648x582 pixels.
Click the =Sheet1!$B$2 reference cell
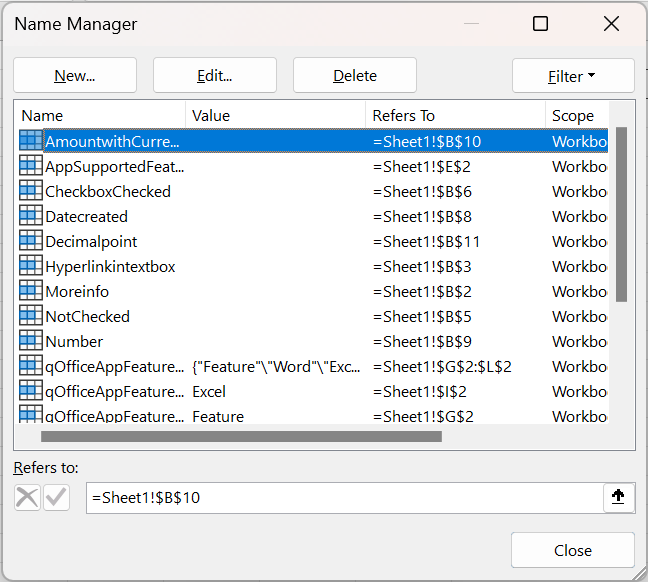[x=422, y=291]
